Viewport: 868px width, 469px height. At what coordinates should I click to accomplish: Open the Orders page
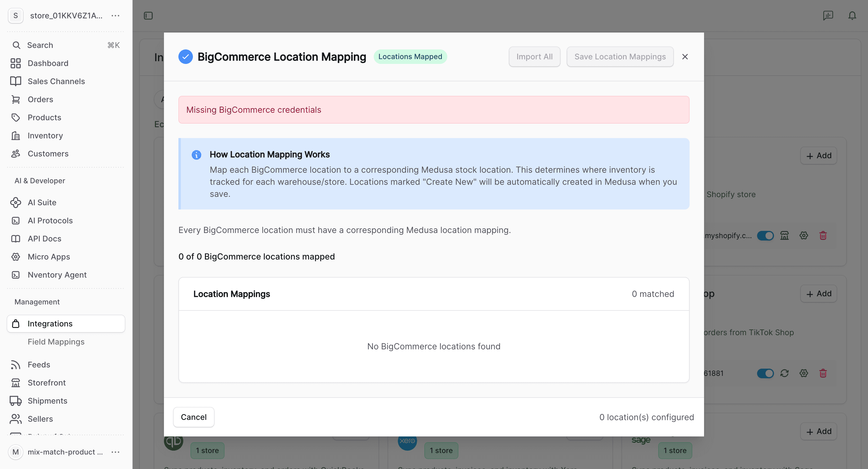coord(66,99)
